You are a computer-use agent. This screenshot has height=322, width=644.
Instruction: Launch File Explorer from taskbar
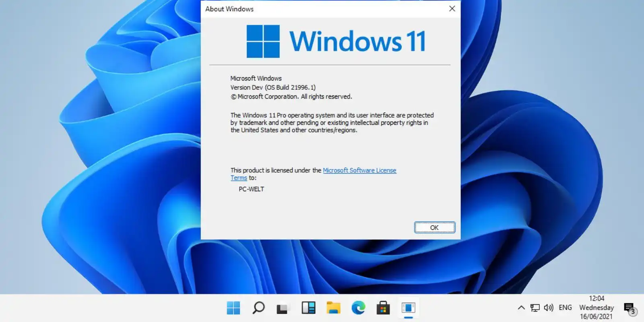click(333, 308)
